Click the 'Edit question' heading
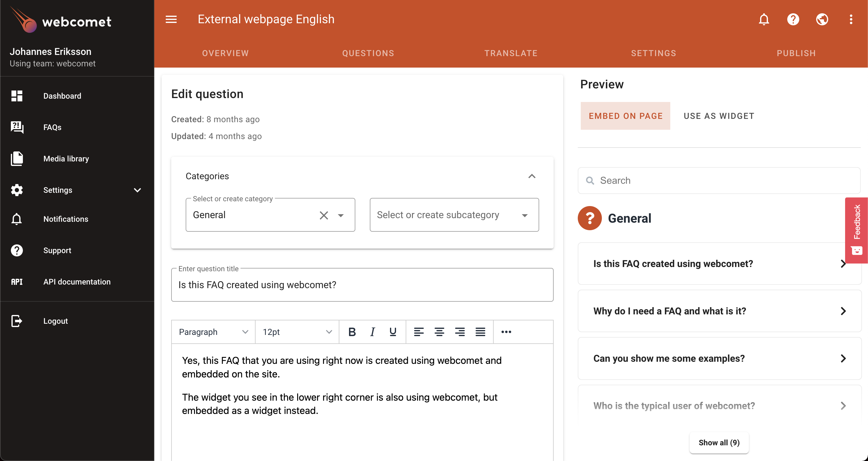868x461 pixels. pos(207,94)
